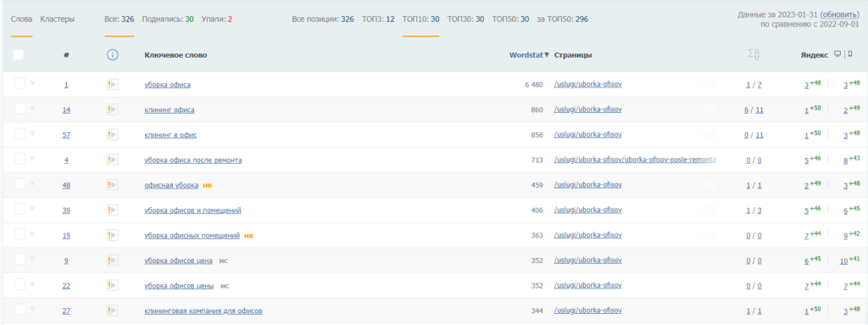Click alert icon for 'клининговая компания для офисов'

coord(113,311)
